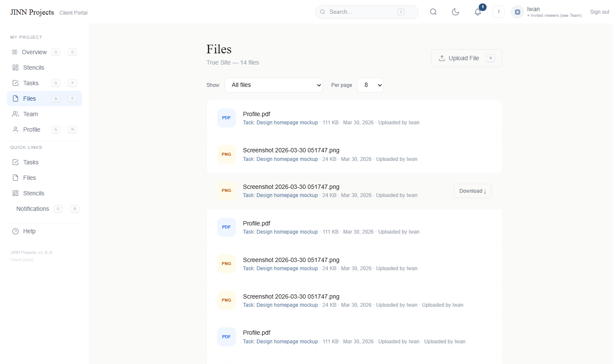Click the Stencils icon under Quick Links
Screen dimensions: 613x364
point(15,193)
